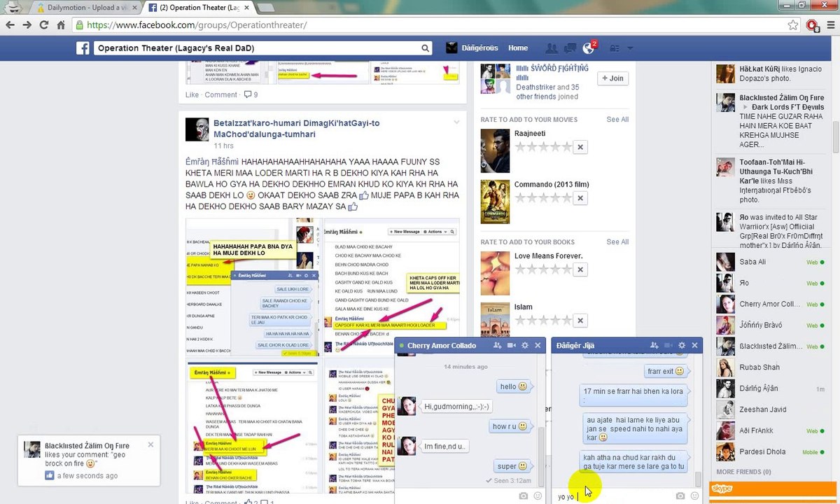Chat with Jõhñńy Bràvó in sidebar
The height and width of the screenshot is (504, 840).
point(771,325)
